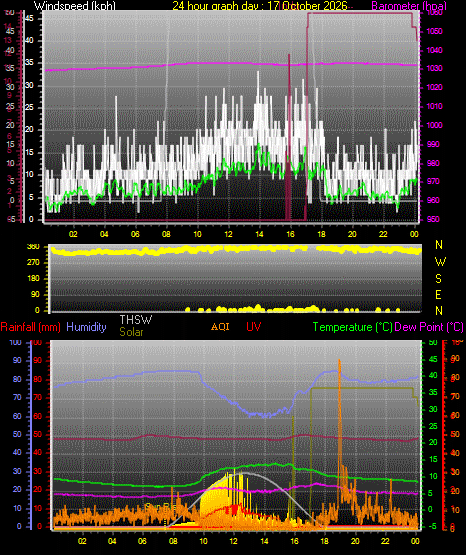This screenshot has height=555, width=466.
Task: Click the "W" compass letter beside wind direction chart
Action: [440, 262]
